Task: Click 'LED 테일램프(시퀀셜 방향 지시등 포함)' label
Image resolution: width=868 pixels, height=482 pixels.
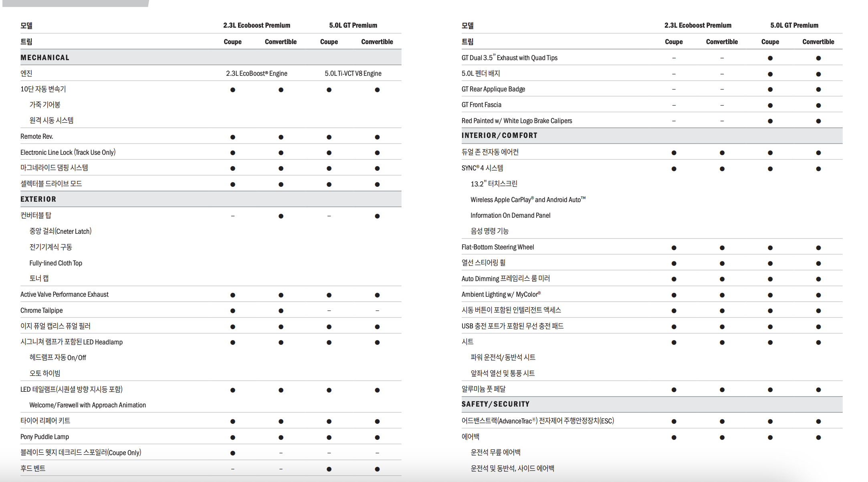Action: [x=72, y=389]
